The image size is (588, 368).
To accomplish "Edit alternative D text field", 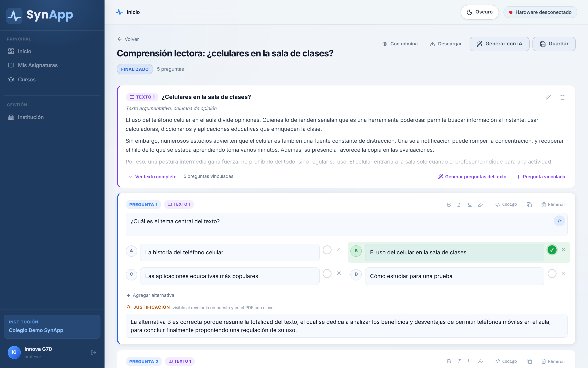I will click(454, 276).
